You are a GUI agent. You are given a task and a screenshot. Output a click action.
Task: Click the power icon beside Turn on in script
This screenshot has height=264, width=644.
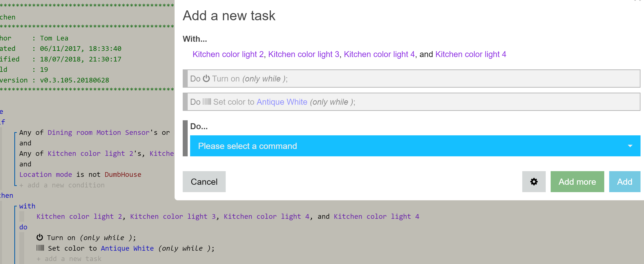coord(40,237)
